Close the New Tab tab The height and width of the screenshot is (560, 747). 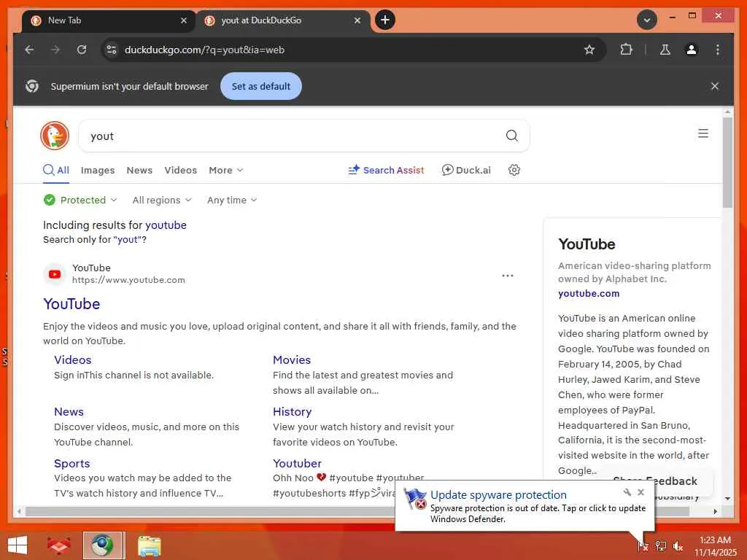coord(183,20)
